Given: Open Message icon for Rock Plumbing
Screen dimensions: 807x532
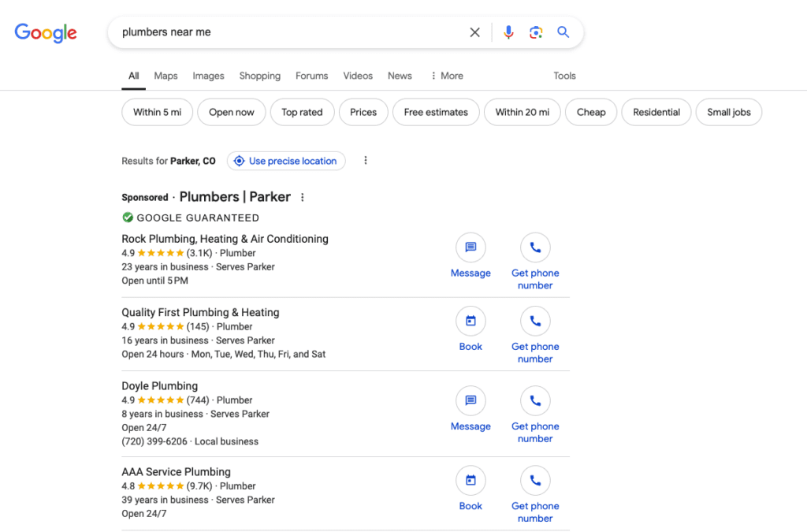Looking at the screenshot, I should click(x=470, y=247).
